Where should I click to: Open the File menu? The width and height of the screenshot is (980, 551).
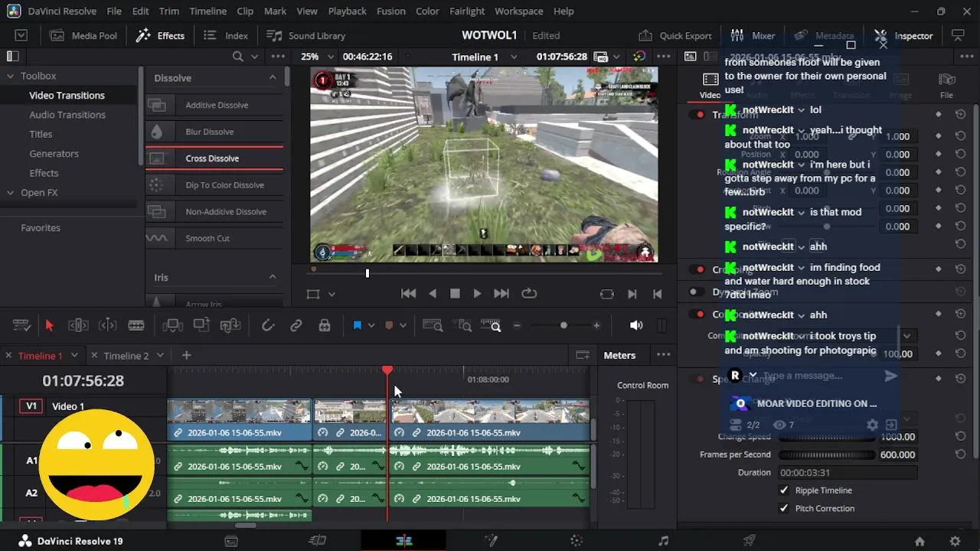pyautogui.click(x=114, y=11)
